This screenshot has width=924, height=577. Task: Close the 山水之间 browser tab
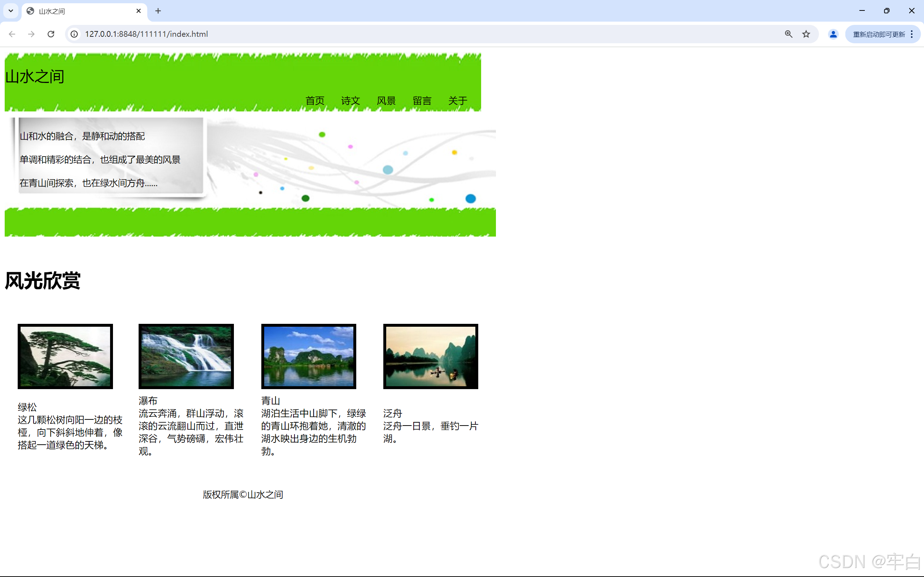pos(139,11)
